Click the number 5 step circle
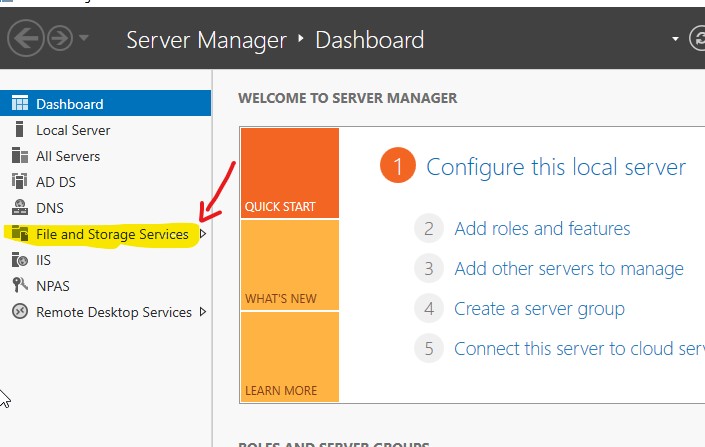 (x=429, y=349)
